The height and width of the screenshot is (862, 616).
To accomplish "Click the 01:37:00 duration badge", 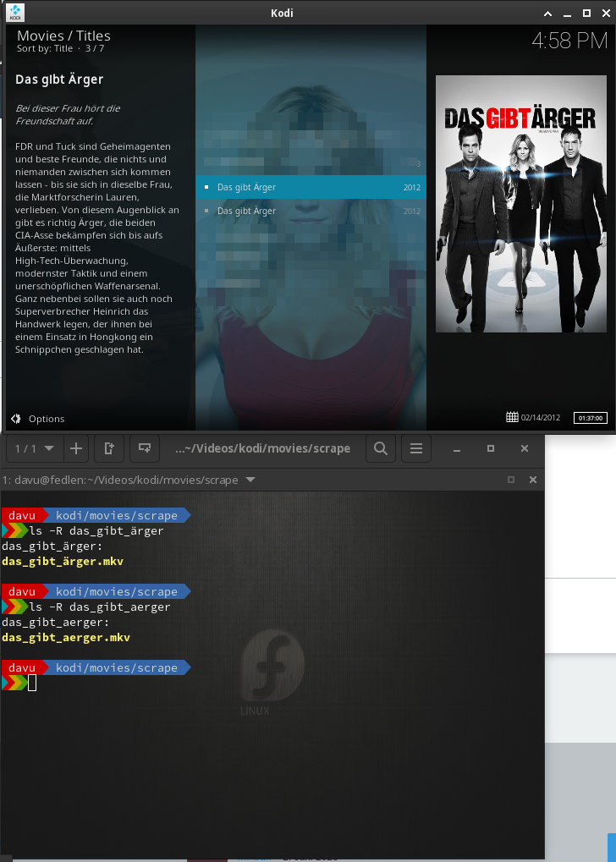I will tap(590, 418).
